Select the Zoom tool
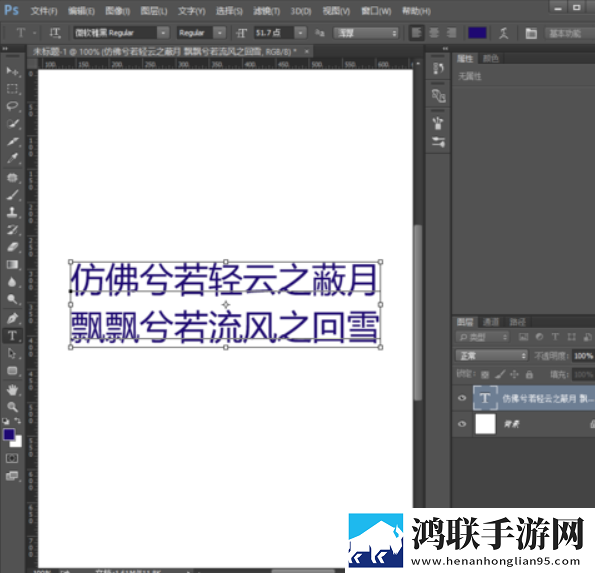The width and height of the screenshot is (595, 573). tap(12, 407)
